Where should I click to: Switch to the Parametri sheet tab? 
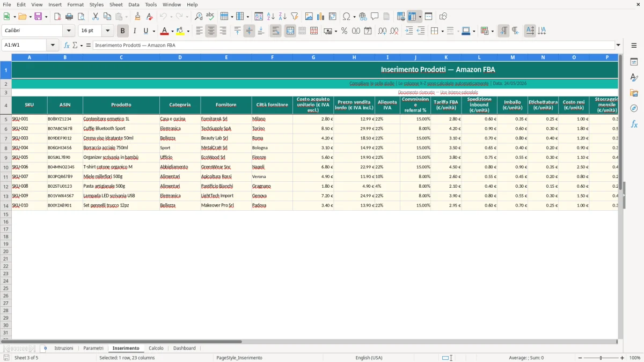(93, 348)
